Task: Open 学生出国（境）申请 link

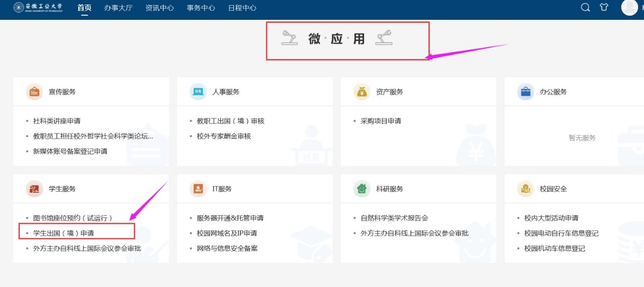Action: (x=63, y=233)
